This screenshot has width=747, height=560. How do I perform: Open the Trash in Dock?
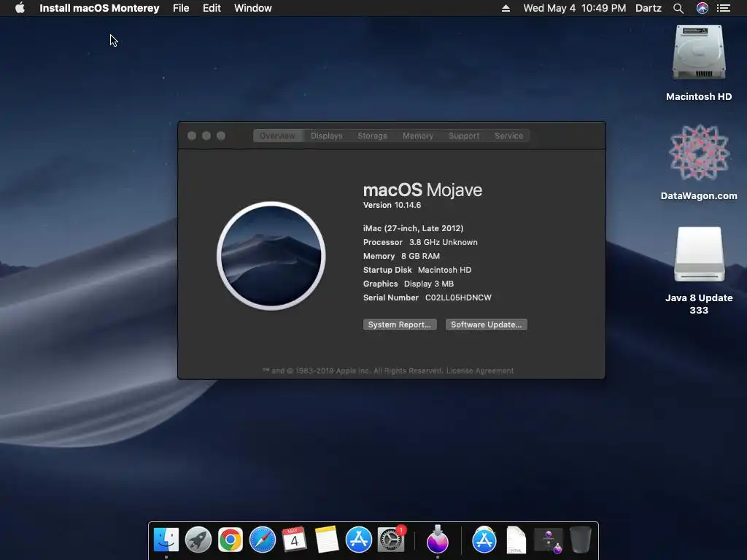pos(580,540)
